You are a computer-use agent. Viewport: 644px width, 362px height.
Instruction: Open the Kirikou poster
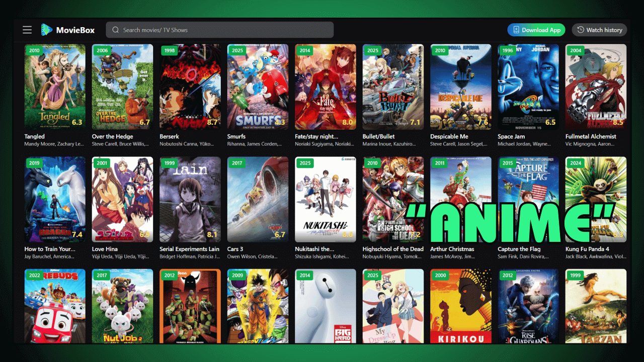pyautogui.click(x=461, y=306)
